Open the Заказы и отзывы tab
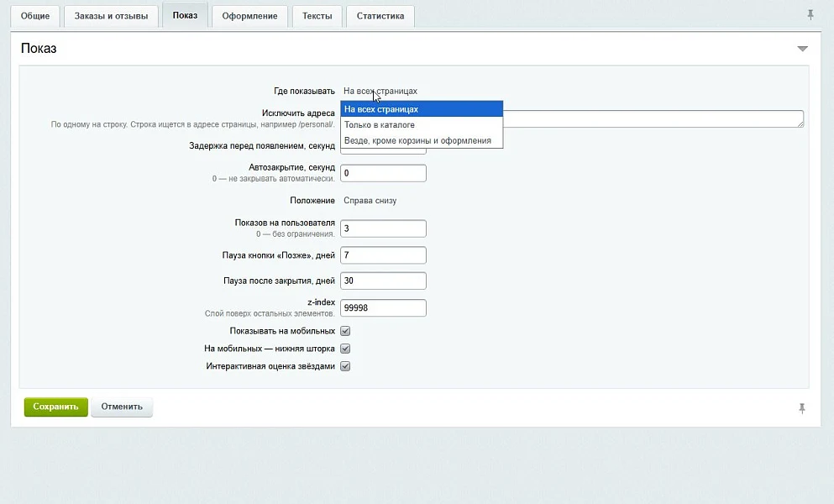This screenshot has height=504, width=834. pyautogui.click(x=111, y=16)
